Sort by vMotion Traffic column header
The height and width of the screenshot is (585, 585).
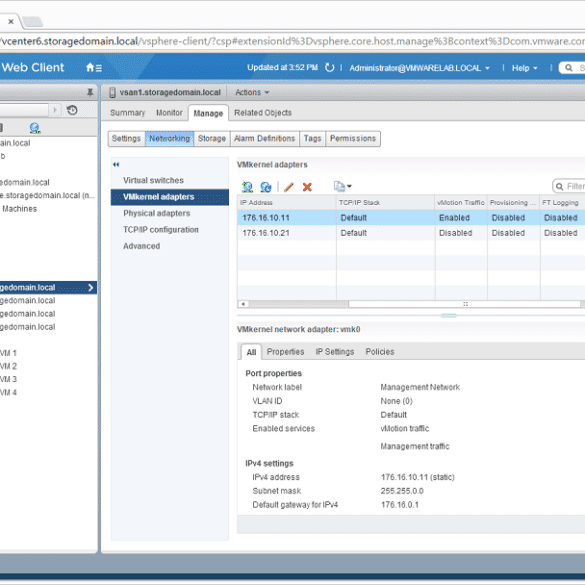pyautogui.click(x=461, y=203)
